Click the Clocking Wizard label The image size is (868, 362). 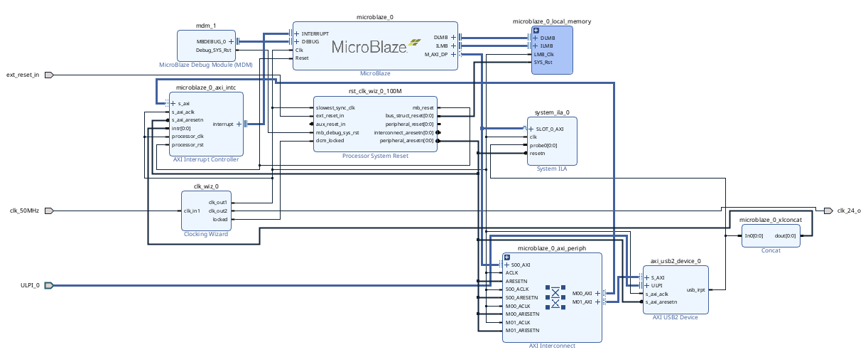coord(206,233)
